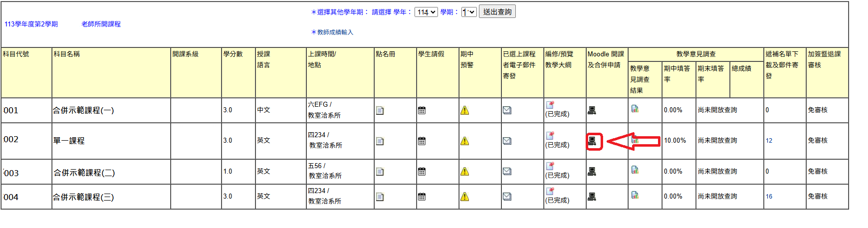Open Moodle course application for course 003
The image size is (868, 228).
[x=592, y=172]
